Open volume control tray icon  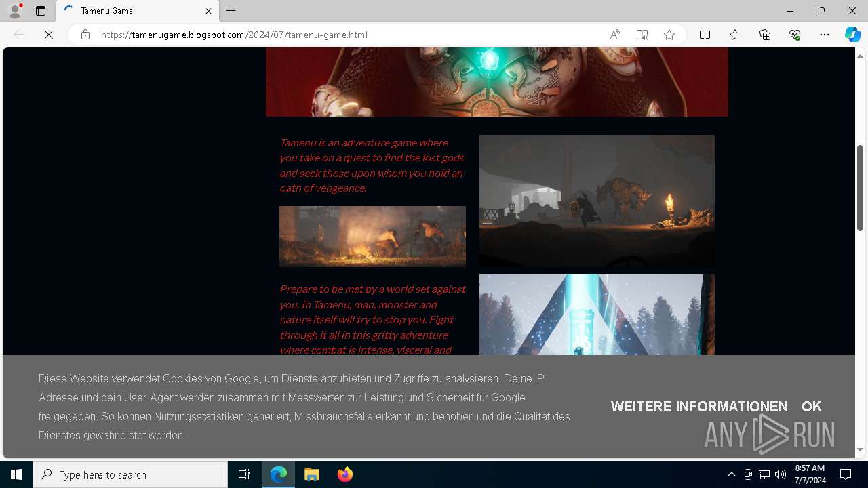click(781, 474)
